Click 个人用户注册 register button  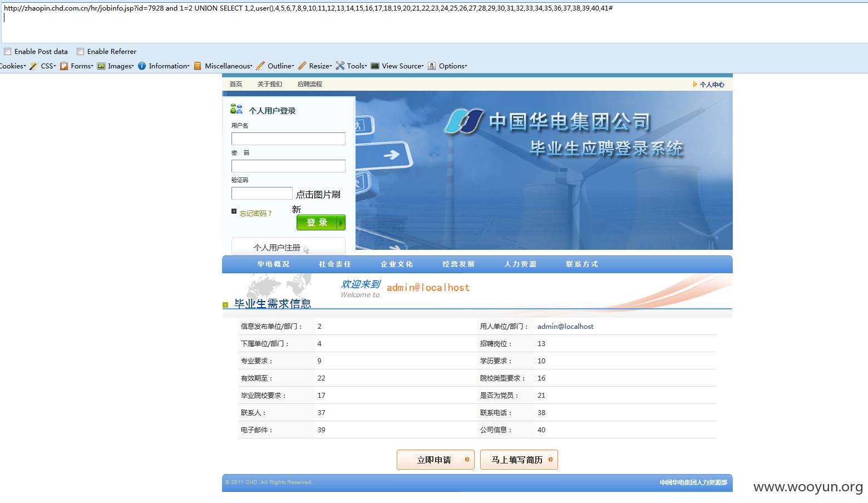(x=288, y=246)
